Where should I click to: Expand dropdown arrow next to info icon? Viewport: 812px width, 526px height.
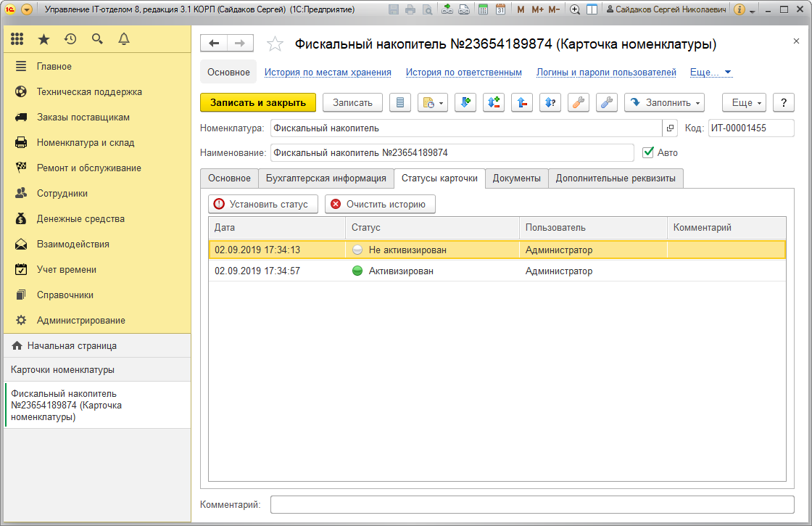tap(753, 10)
